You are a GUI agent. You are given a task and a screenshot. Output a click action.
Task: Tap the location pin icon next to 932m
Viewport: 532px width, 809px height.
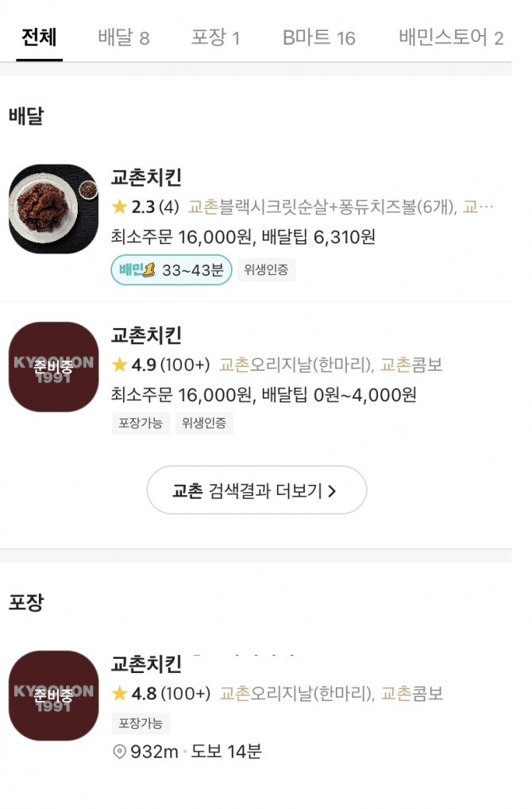tap(120, 751)
